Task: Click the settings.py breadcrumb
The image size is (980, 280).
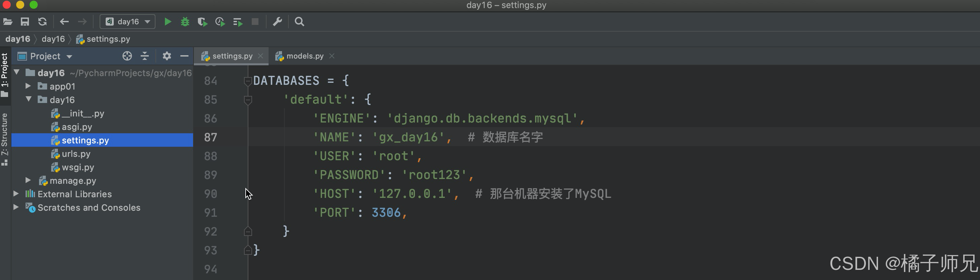Action: coord(103,39)
